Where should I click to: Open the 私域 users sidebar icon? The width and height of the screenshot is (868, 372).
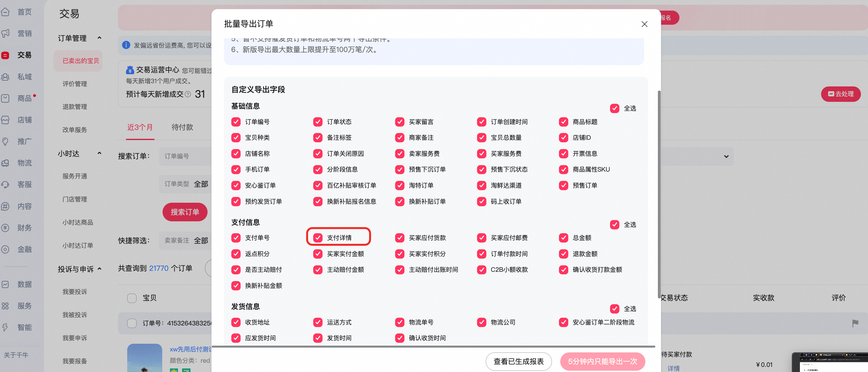5,77
